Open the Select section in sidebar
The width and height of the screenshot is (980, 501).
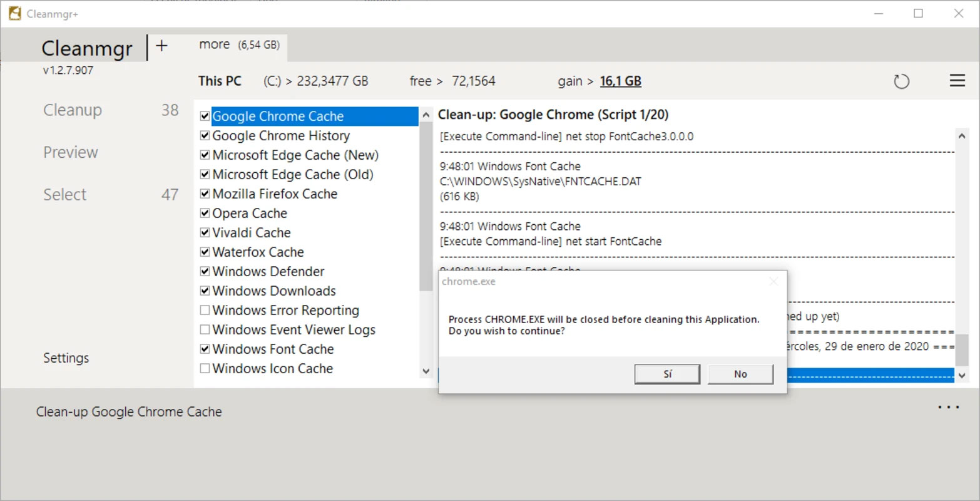[x=65, y=195]
